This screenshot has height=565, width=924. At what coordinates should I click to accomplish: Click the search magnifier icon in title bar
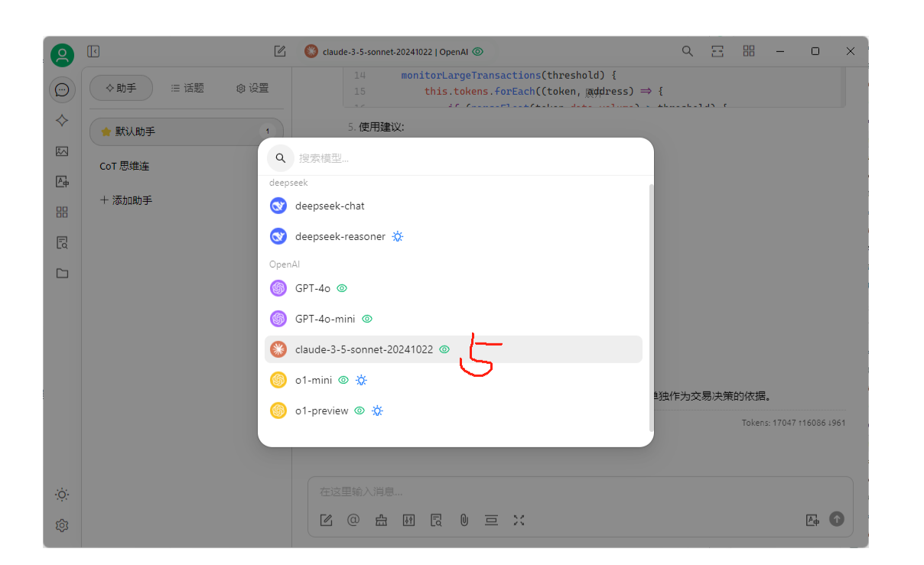(x=688, y=51)
